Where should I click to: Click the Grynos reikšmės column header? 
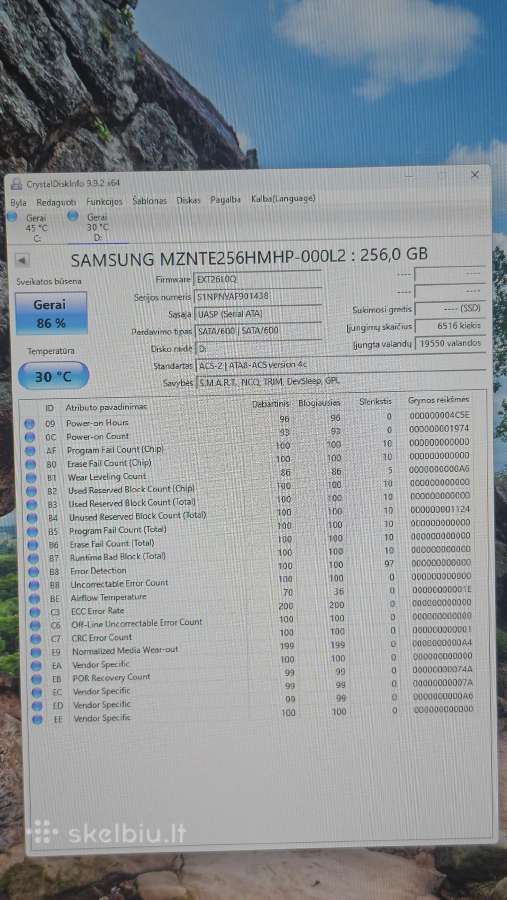(439, 399)
